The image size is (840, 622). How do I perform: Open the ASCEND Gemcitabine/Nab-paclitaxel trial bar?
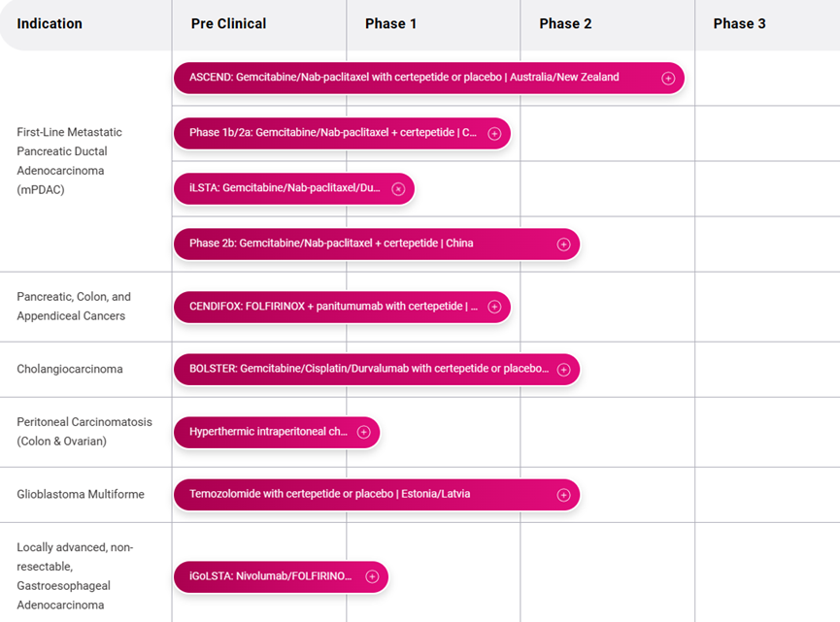tap(429, 79)
